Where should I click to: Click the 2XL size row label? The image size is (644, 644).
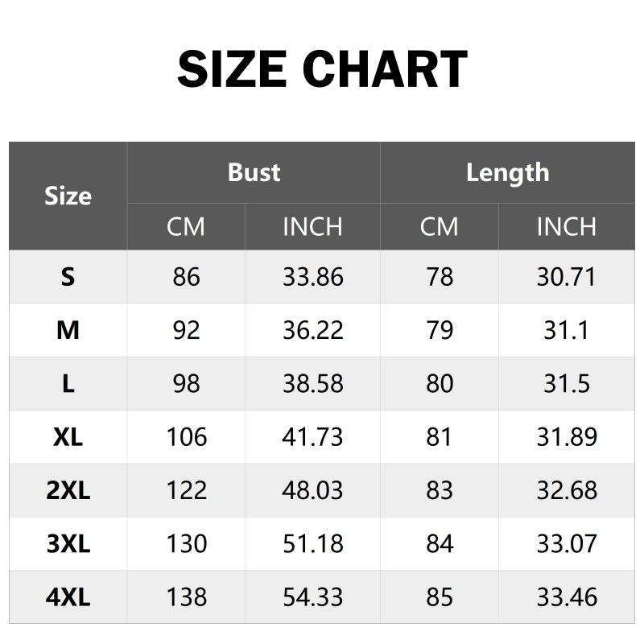(68, 490)
